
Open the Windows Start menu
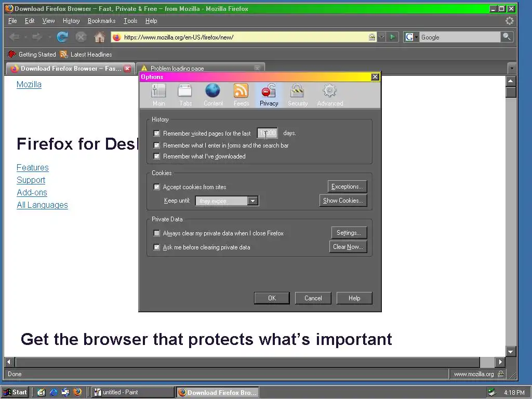click(x=15, y=392)
